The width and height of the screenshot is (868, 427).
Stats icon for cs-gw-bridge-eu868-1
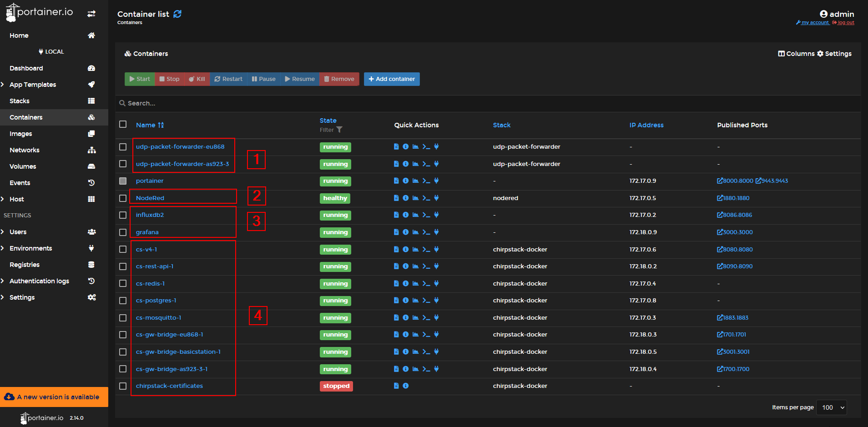click(x=415, y=334)
